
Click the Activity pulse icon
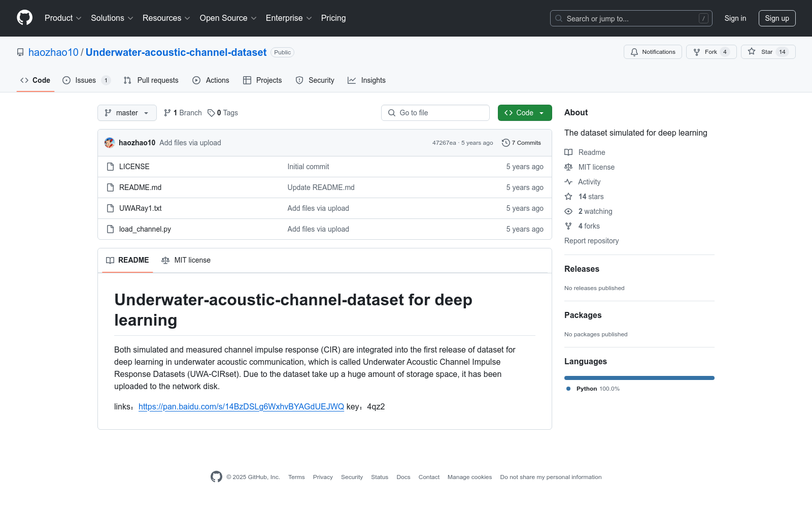568,182
